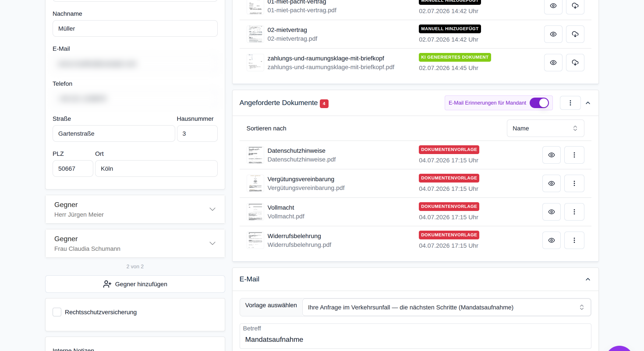Click the Betreff field with Mandatsaufnahme
644x351 pixels.
point(415,336)
